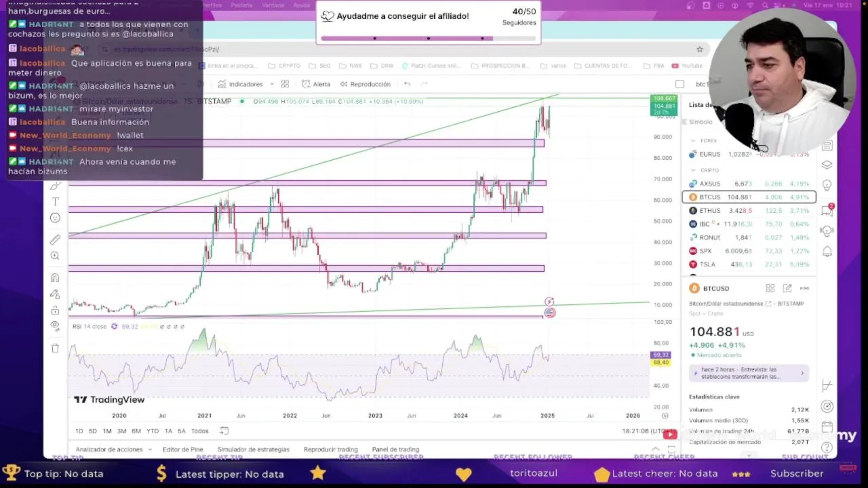Open the Editor de Pine tab
This screenshot has width=868, height=488.
tap(183, 449)
